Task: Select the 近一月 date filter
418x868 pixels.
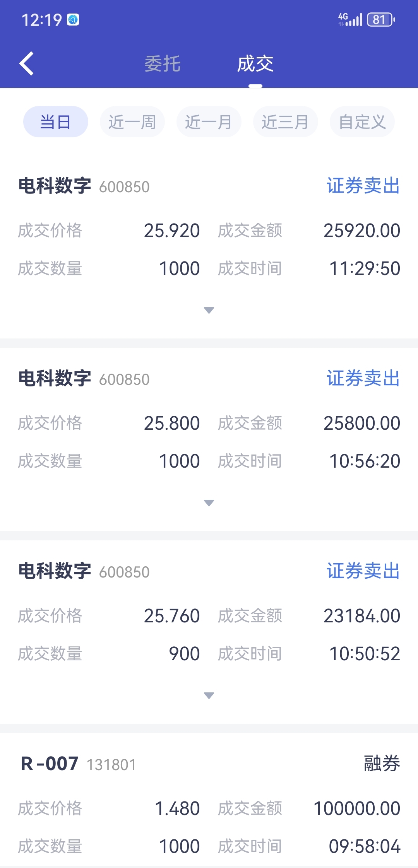Action: pos(209,122)
